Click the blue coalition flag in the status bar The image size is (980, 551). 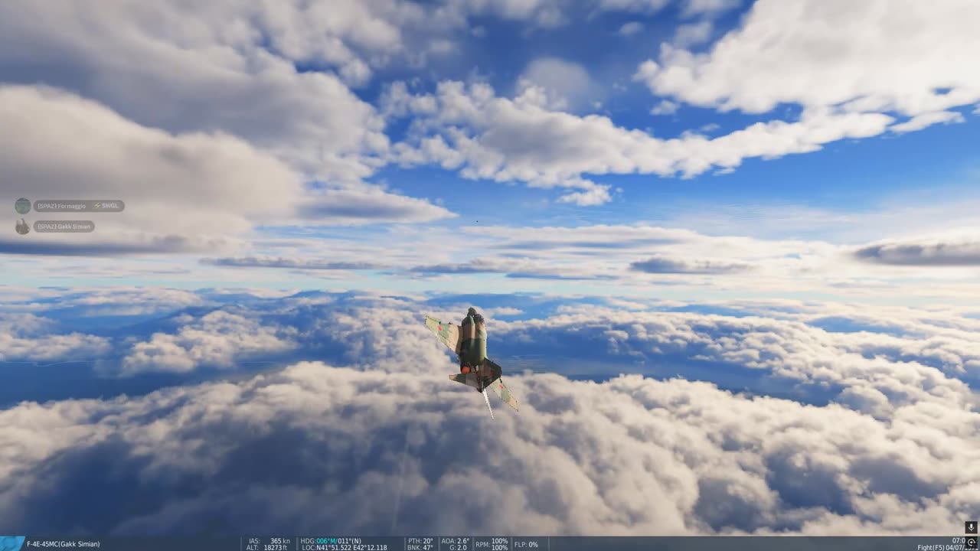tap(12, 543)
